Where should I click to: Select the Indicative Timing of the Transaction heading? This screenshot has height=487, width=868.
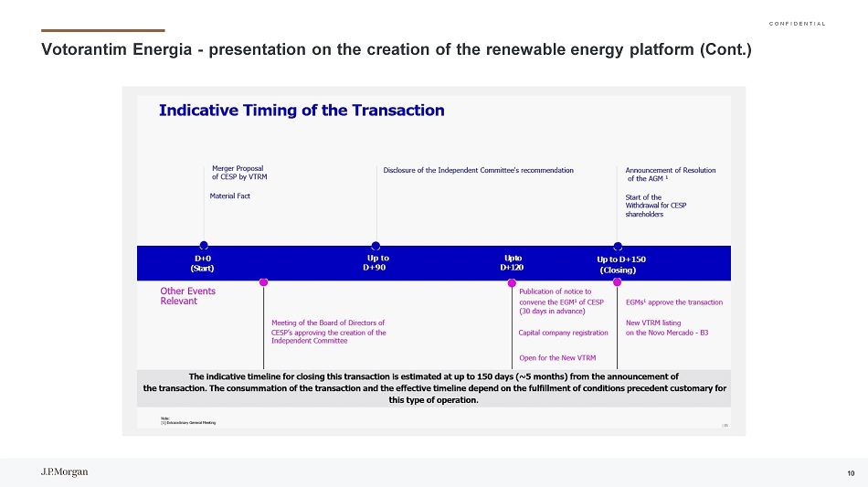[x=302, y=111]
